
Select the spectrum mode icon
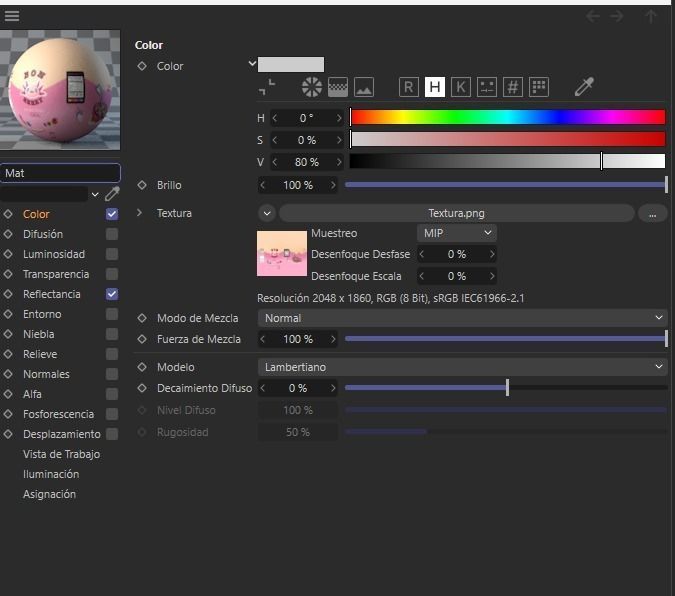coord(338,87)
